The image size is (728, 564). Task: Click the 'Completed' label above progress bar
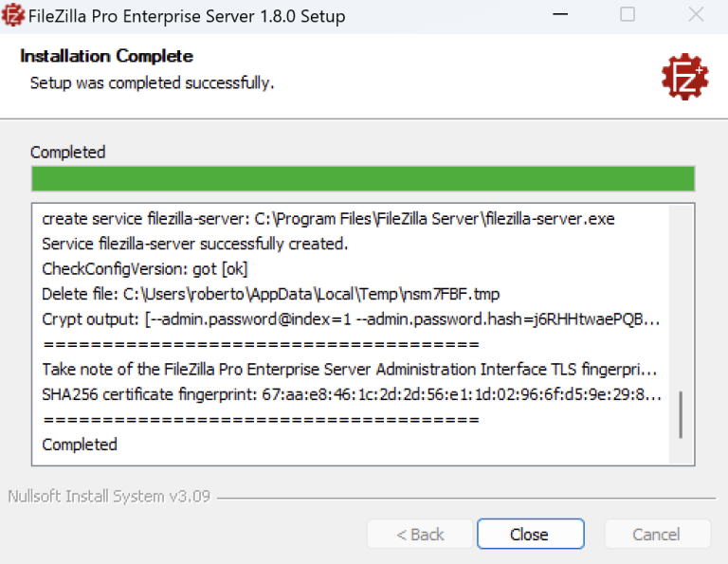68,152
